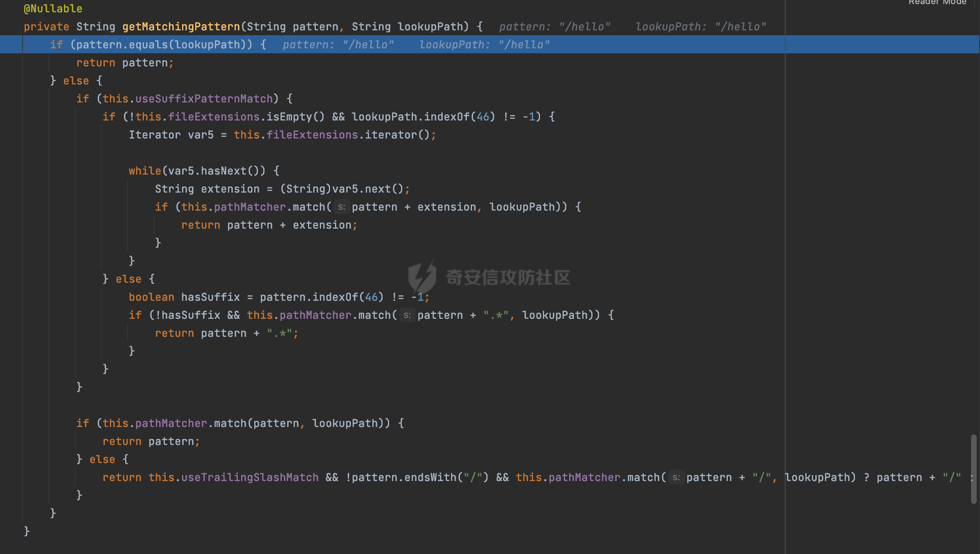Click the getMatchingPattern method name
The height and width of the screenshot is (554, 980).
pos(181,27)
